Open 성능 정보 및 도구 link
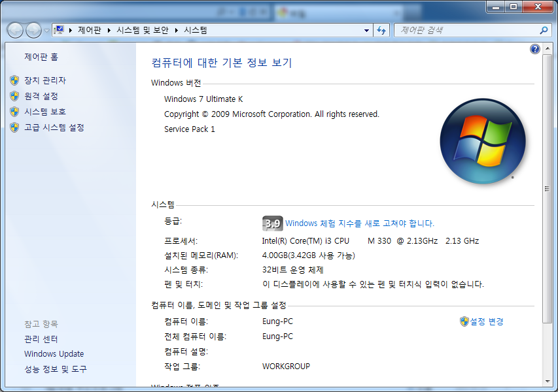This screenshot has width=558, height=392. (56, 369)
